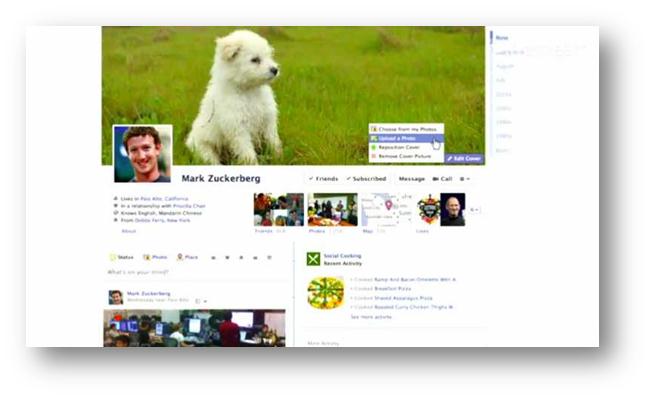Screen dimensions: 651x399
Task: Open the Map thumbnail with pin
Action: 387,210
